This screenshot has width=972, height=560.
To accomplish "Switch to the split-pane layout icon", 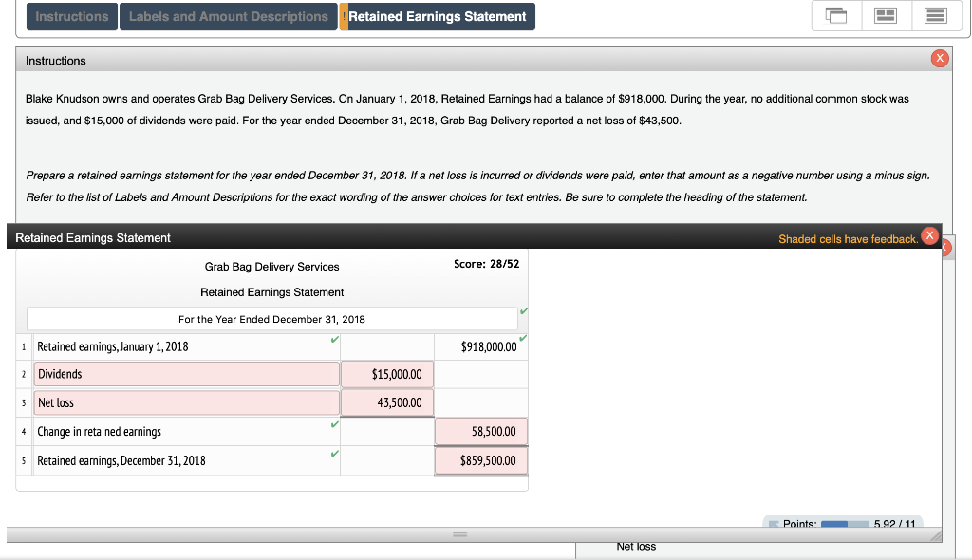I will tap(887, 16).
